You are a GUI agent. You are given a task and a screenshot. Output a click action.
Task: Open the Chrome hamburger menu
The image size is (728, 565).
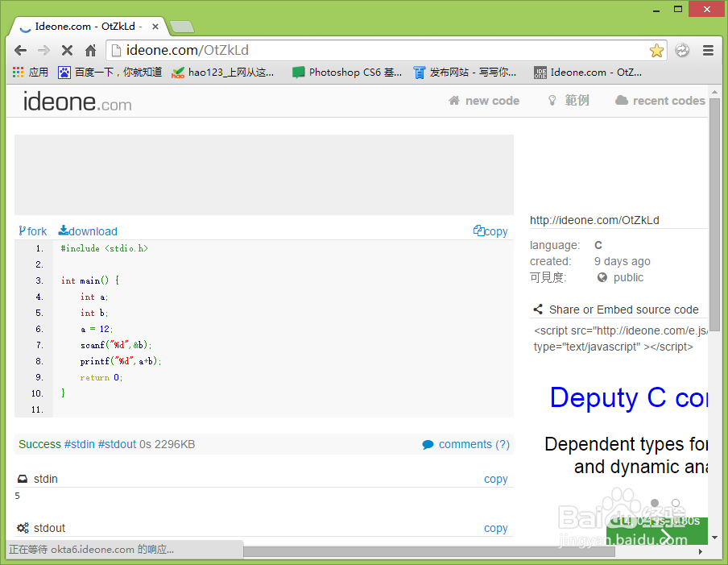point(708,50)
